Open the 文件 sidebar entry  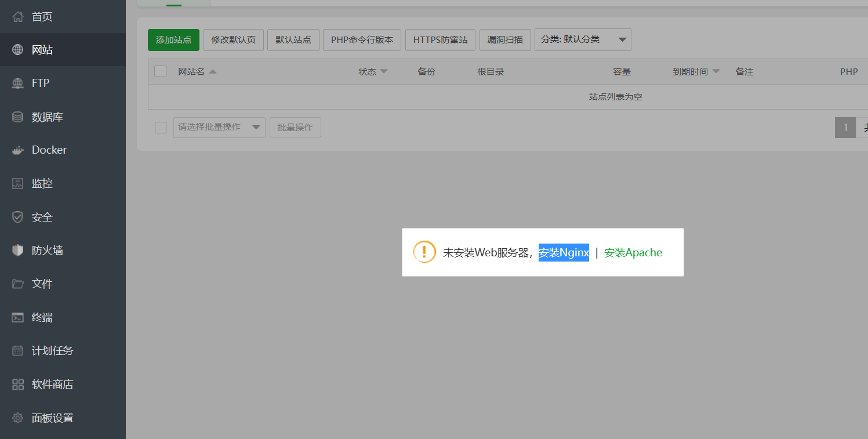click(x=63, y=284)
